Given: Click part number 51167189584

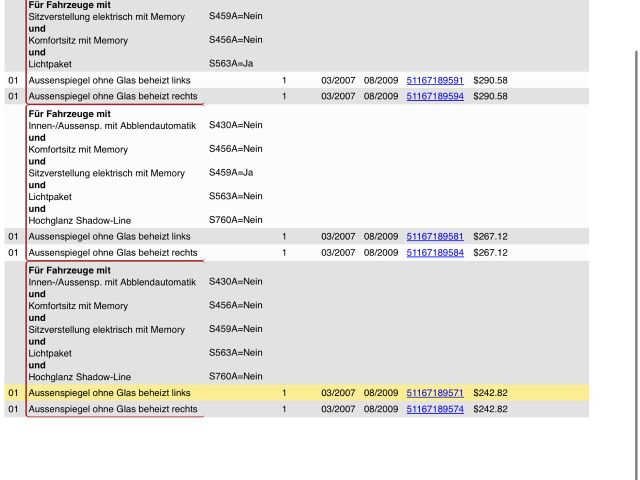Looking at the screenshot, I should [435, 253].
